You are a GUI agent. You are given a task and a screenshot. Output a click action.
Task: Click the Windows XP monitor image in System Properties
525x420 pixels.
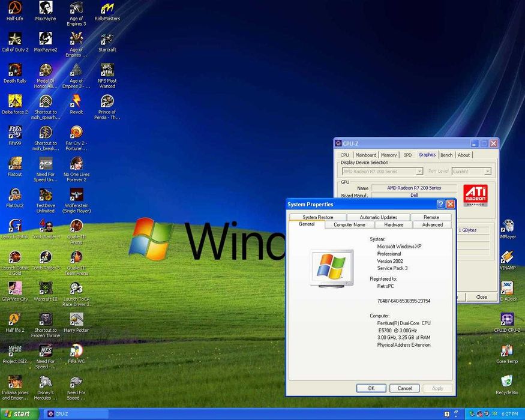click(x=331, y=269)
